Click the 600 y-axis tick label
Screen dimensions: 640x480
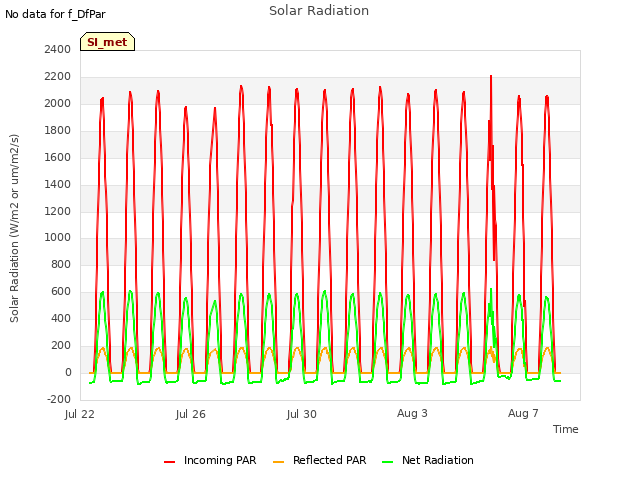61,292
